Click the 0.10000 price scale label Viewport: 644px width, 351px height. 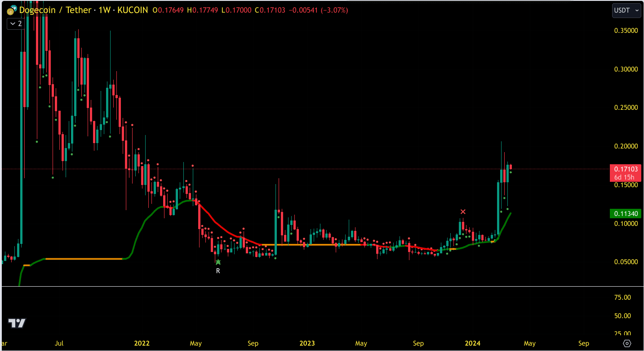coord(625,223)
